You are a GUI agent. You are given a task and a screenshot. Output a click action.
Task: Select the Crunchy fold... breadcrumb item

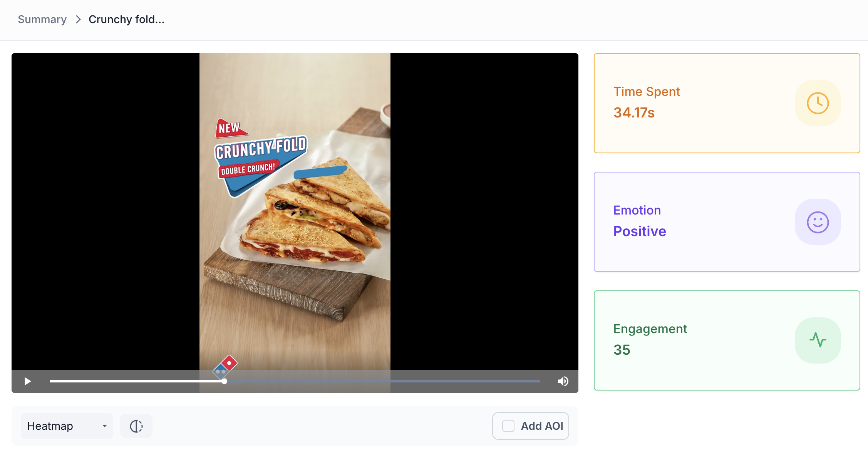coord(126,19)
